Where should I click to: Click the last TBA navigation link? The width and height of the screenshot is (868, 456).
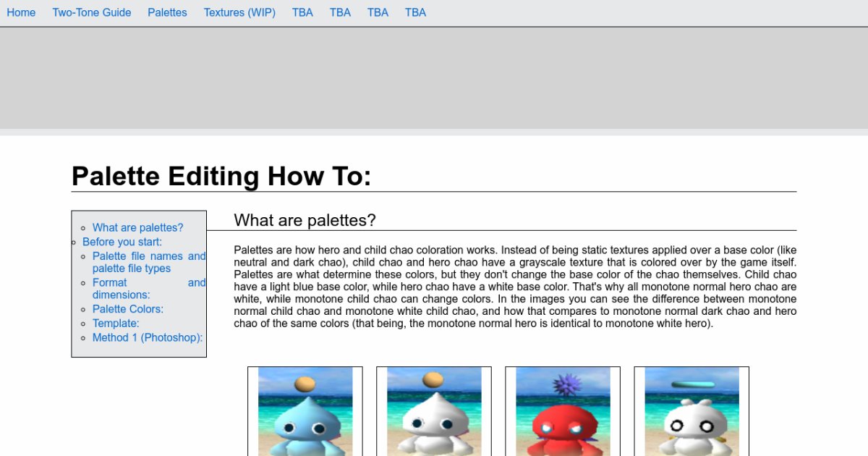[x=415, y=12]
